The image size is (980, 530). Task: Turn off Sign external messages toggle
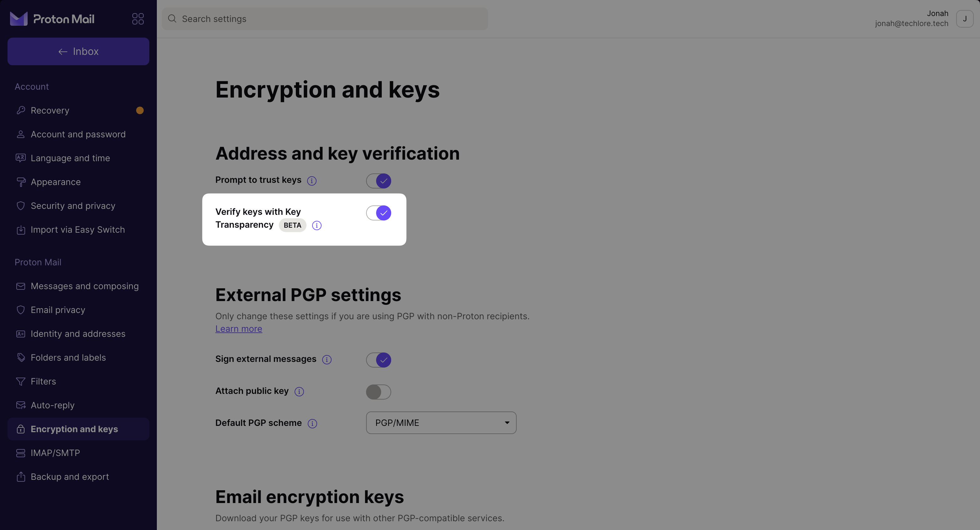[x=378, y=360]
